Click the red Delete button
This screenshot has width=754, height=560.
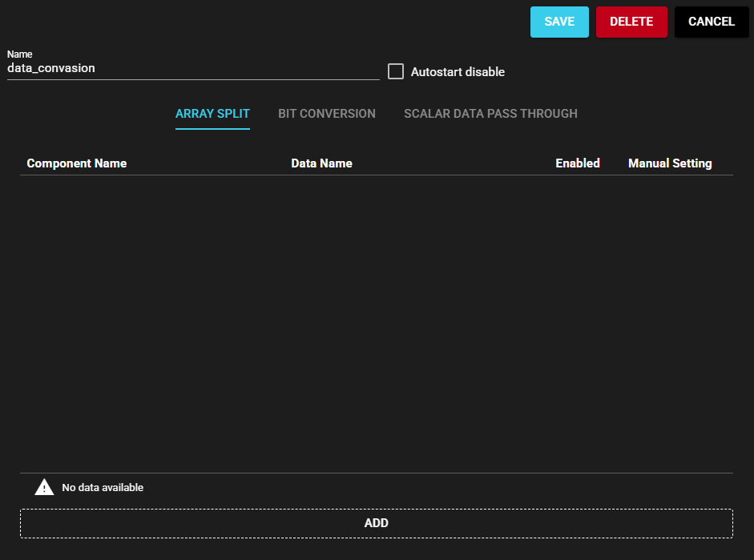(x=631, y=22)
